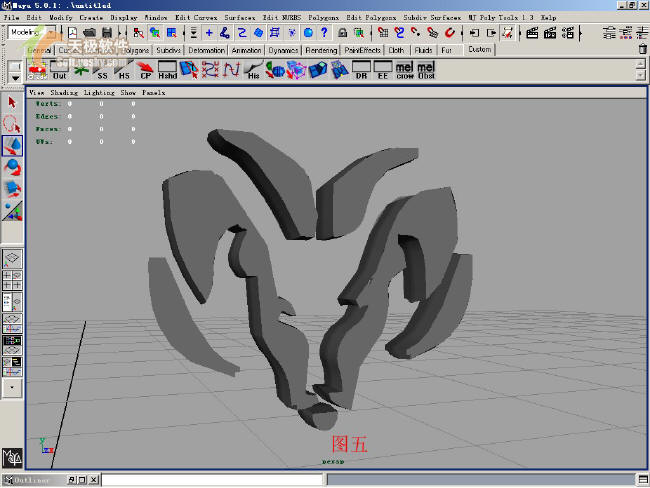650x488 pixels.
Task: Switch to four view layout
Action: click(12, 280)
